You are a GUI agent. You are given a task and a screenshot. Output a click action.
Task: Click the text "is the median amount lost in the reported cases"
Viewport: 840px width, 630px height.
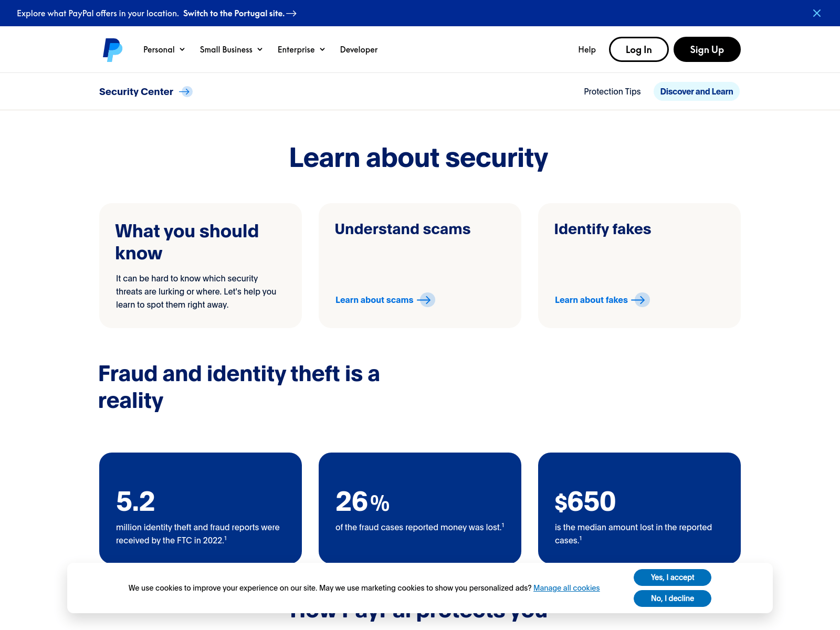pyautogui.click(x=633, y=533)
